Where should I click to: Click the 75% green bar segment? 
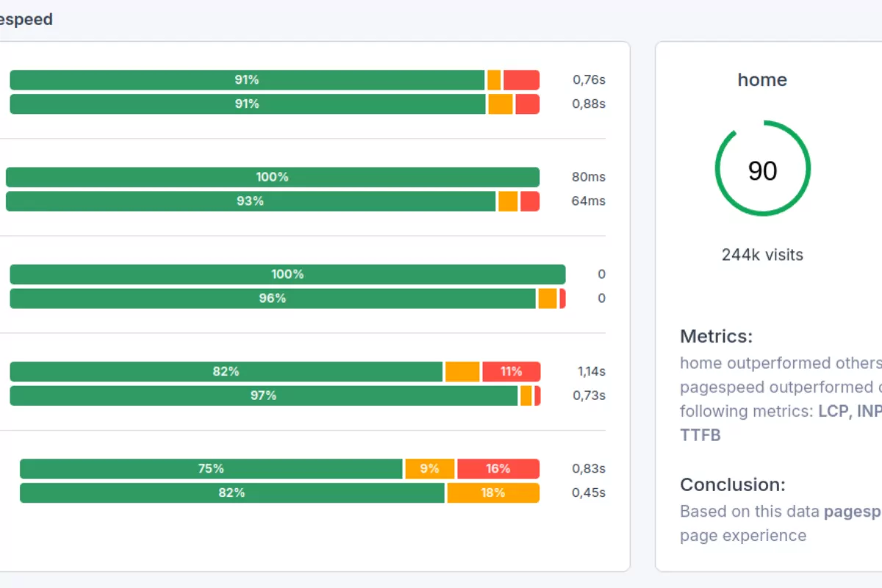[211, 468]
